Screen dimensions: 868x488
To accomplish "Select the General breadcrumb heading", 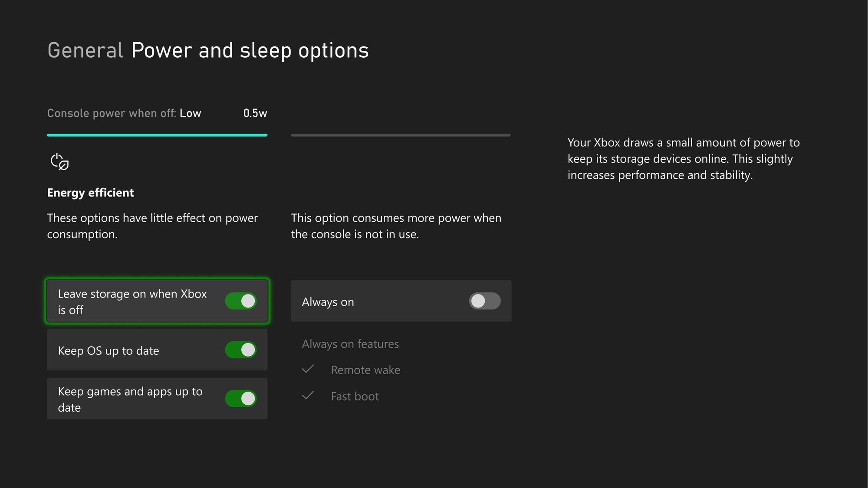I will click(85, 50).
